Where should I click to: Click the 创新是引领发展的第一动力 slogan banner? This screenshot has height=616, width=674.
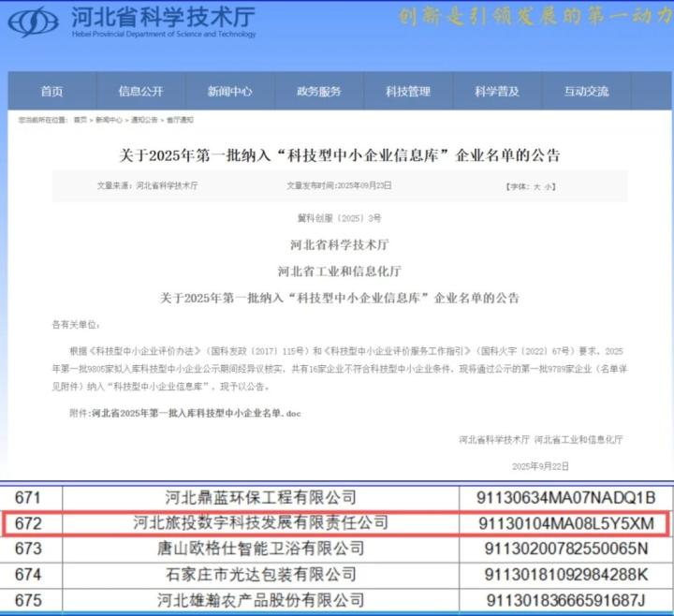(529, 17)
